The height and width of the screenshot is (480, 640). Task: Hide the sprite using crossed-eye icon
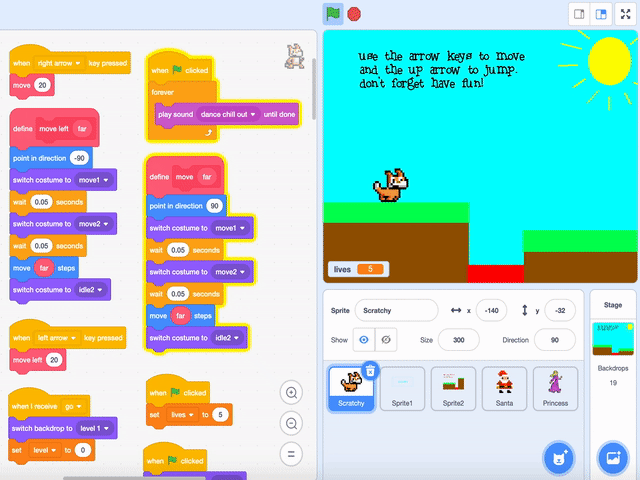point(386,340)
